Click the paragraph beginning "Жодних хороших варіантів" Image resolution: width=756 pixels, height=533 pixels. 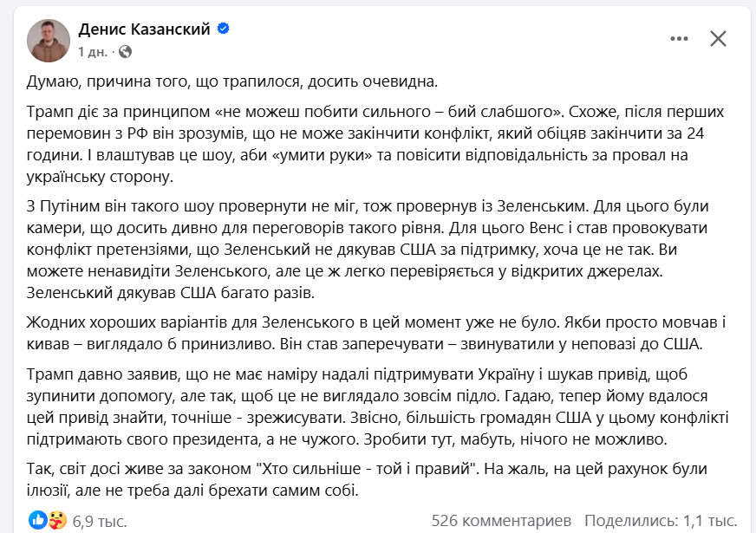coord(364,333)
